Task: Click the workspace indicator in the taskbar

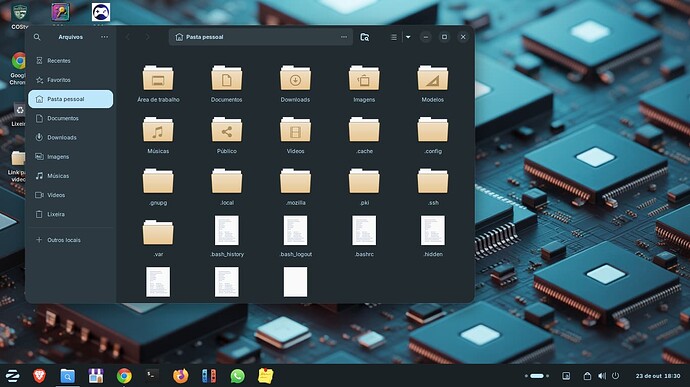Action: (536, 376)
